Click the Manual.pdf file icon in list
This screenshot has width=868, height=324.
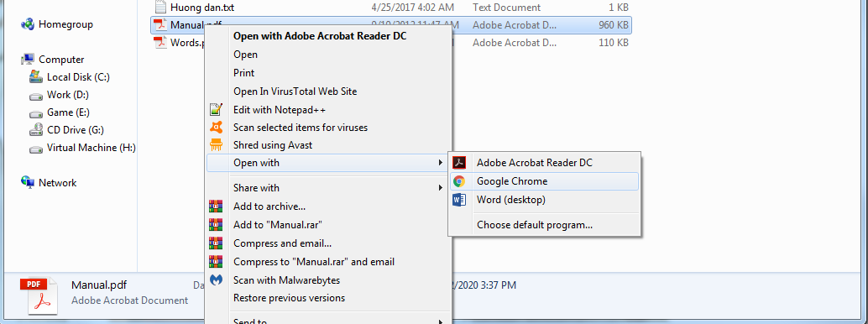[160, 24]
